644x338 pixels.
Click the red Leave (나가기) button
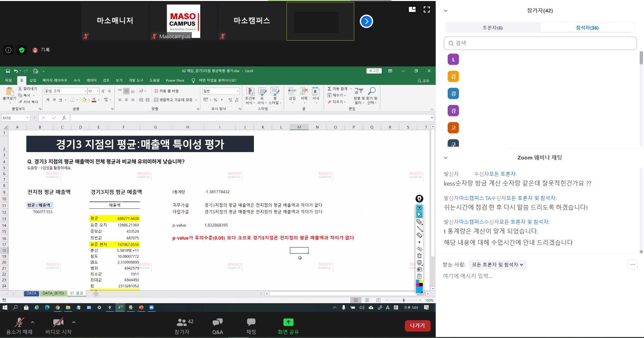coord(417,326)
